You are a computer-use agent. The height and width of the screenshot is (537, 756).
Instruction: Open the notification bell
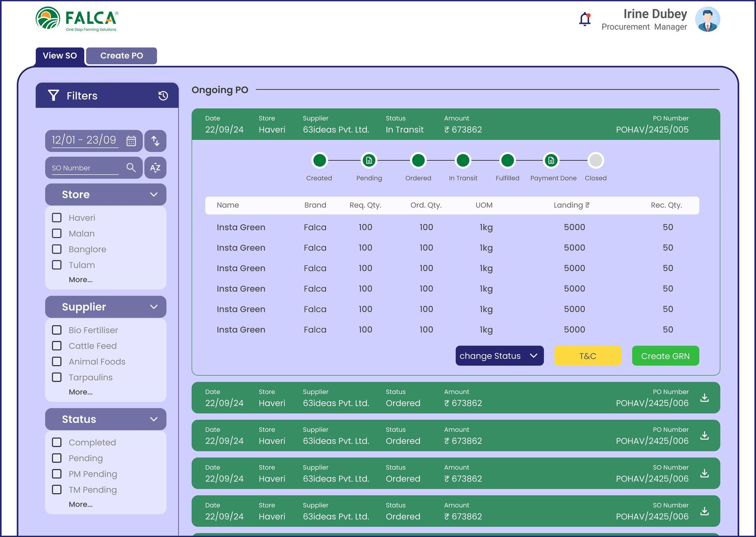click(585, 19)
